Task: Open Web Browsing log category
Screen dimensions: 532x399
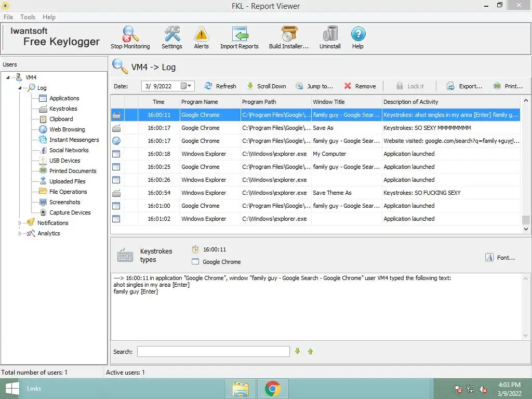Action: (67, 129)
